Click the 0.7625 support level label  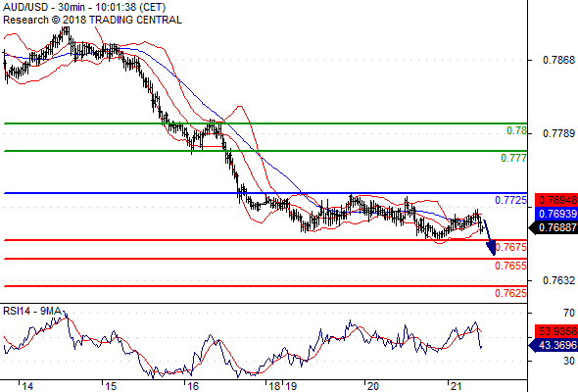510,293
